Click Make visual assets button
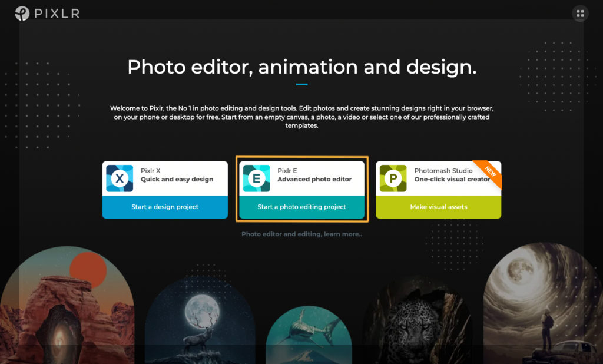 [438, 207]
